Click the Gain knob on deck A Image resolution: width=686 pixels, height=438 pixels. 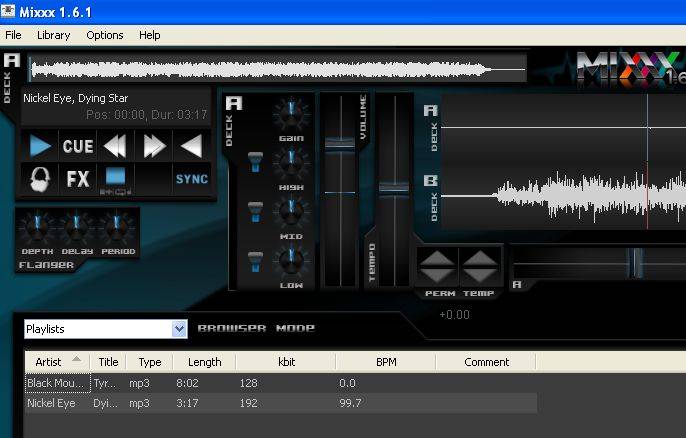pos(291,114)
